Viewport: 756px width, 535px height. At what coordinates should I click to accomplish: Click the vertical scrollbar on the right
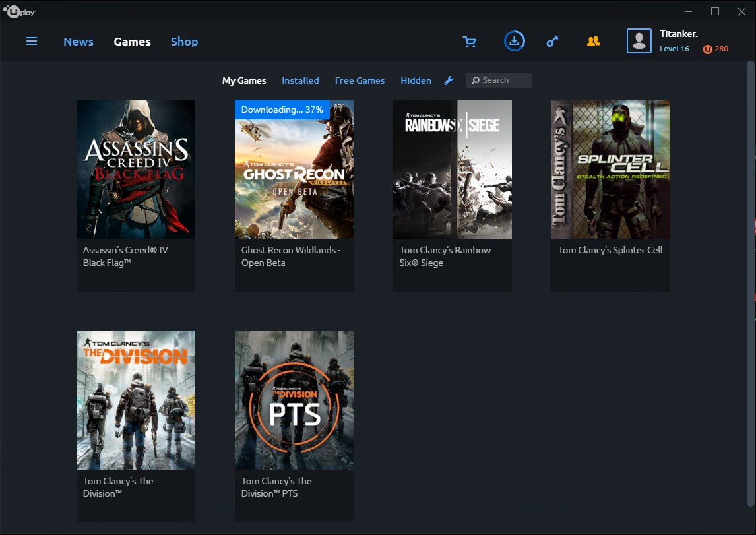[750, 284]
